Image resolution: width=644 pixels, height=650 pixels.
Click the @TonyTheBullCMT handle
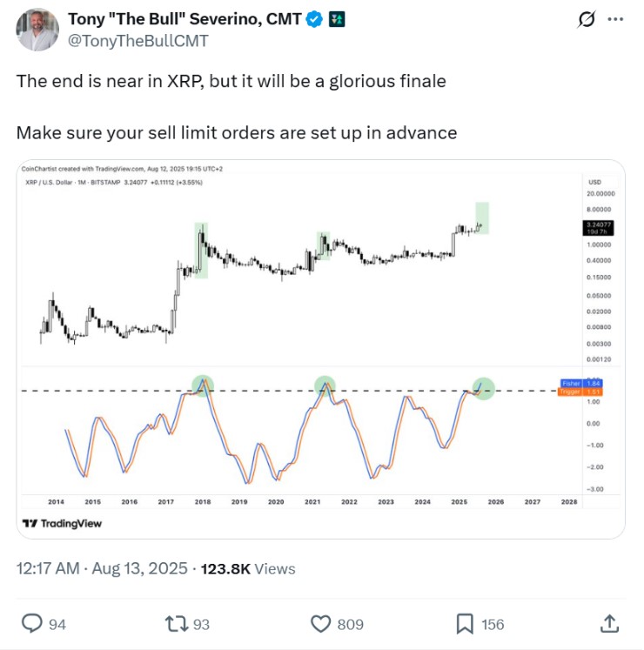point(138,41)
